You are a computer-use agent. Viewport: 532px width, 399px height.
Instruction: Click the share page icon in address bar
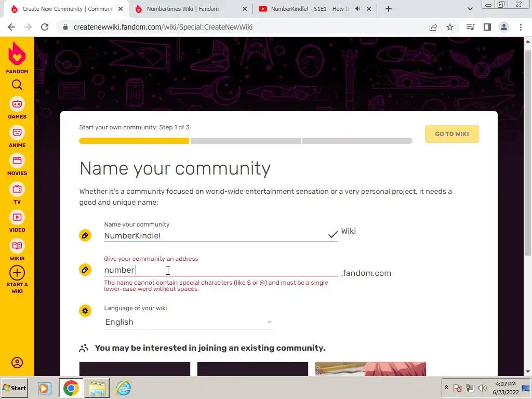click(x=433, y=27)
